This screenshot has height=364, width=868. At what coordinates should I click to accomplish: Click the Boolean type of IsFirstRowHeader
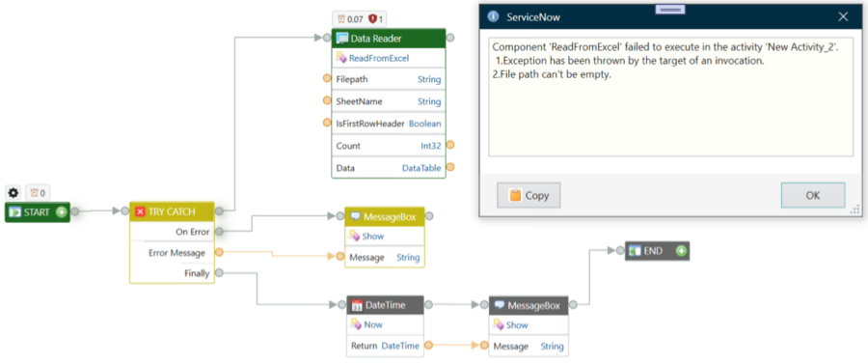[x=425, y=124]
